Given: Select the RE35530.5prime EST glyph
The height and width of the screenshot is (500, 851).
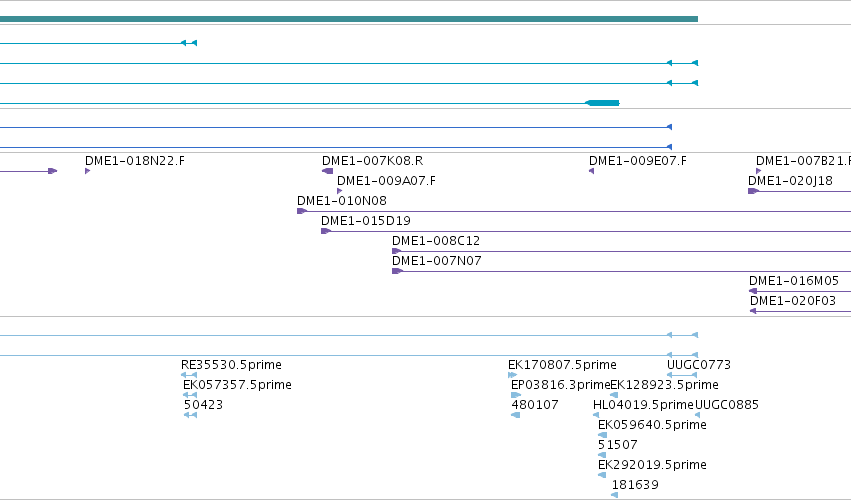Looking at the screenshot, I should point(189,375).
